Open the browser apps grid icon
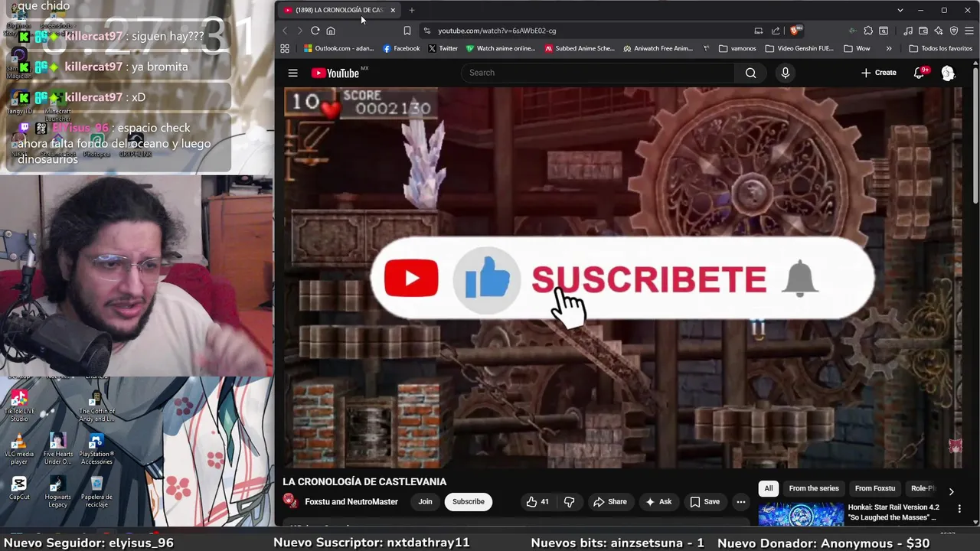 coord(285,48)
